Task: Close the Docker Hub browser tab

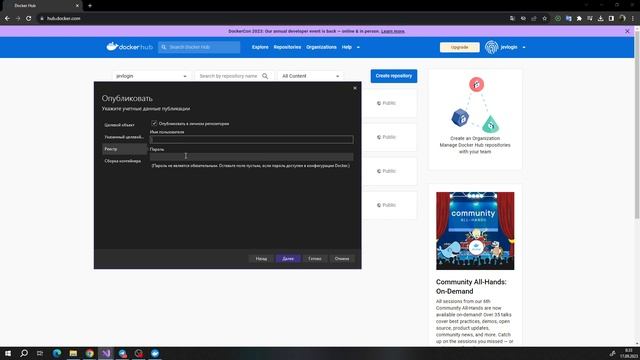Action: point(77,6)
